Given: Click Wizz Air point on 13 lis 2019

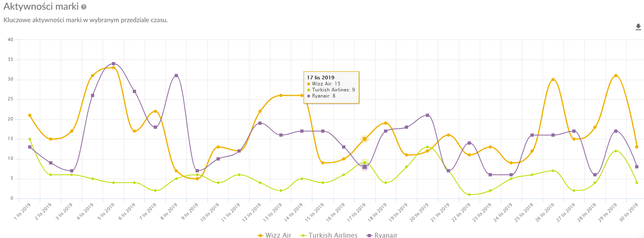Looking at the screenshot, I should click(281, 95).
